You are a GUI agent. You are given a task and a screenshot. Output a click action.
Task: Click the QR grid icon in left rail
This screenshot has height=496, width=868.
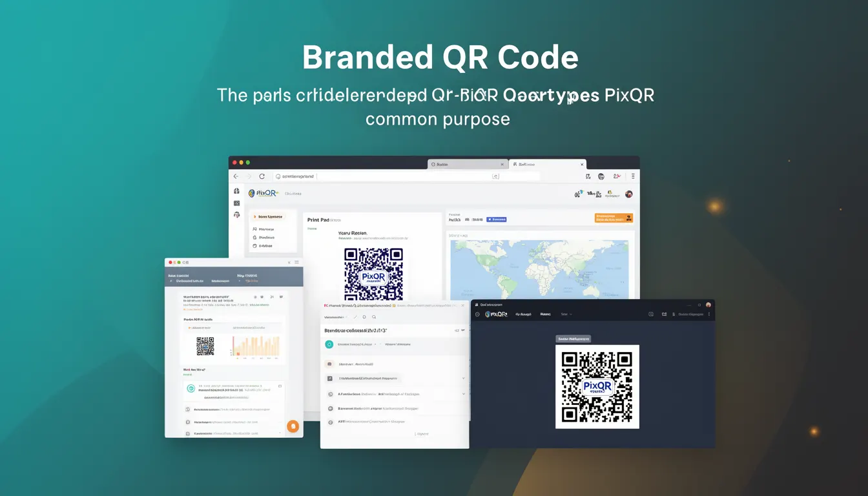[236, 203]
